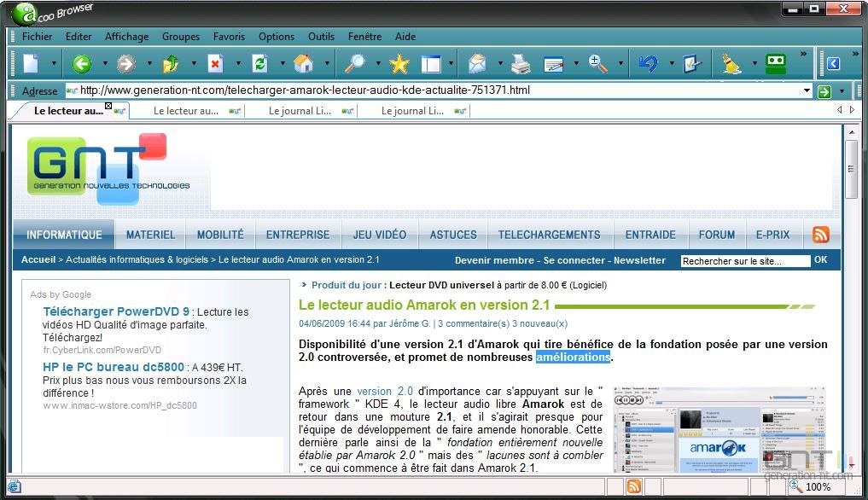Screen dimensions: 868x500
Task: Open the dropdown beside the green Go button
Action: tap(842, 91)
